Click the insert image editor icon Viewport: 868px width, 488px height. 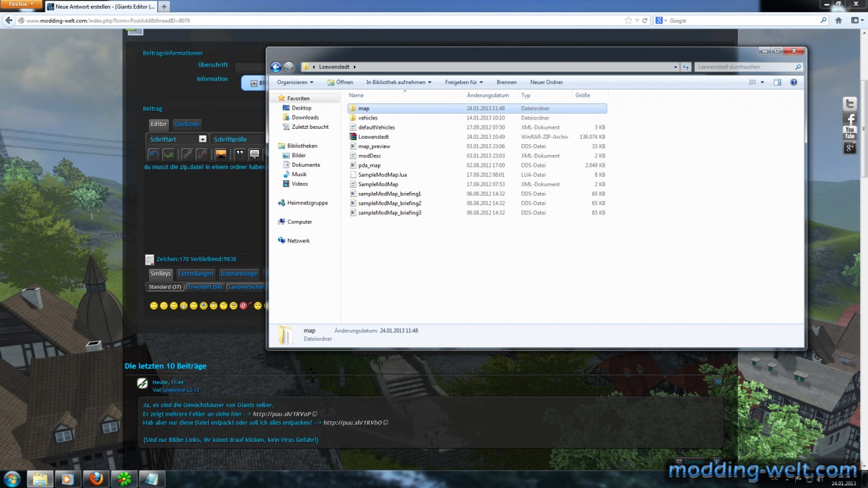tap(220, 154)
